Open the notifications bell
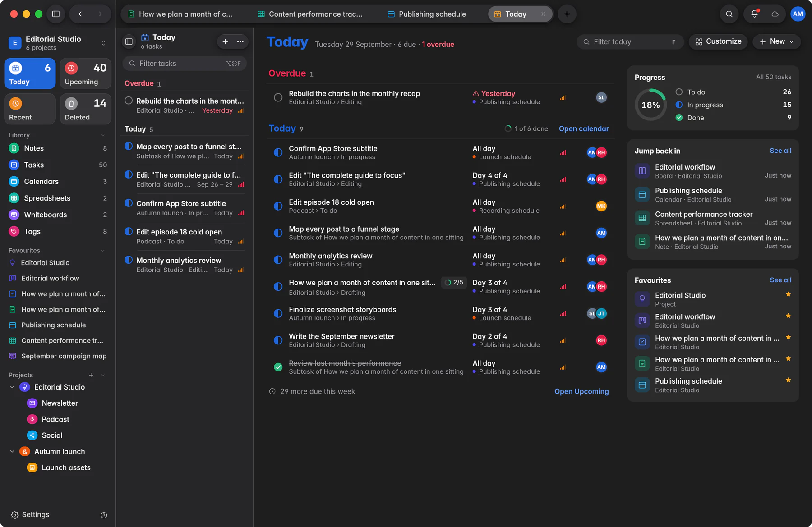This screenshot has width=812, height=527. click(x=754, y=14)
